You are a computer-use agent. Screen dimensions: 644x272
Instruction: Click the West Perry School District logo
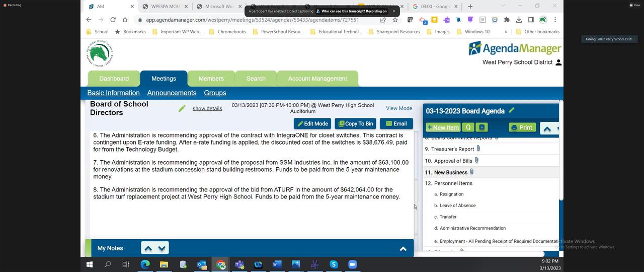pyautogui.click(x=100, y=53)
